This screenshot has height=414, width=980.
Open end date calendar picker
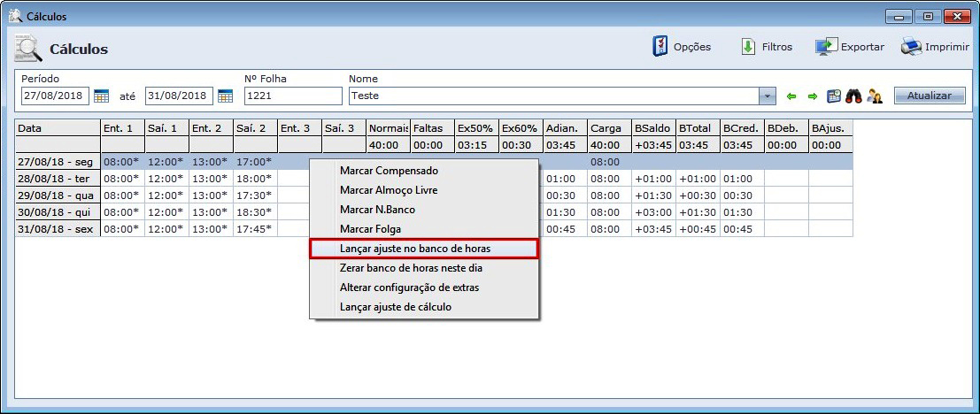(225, 96)
